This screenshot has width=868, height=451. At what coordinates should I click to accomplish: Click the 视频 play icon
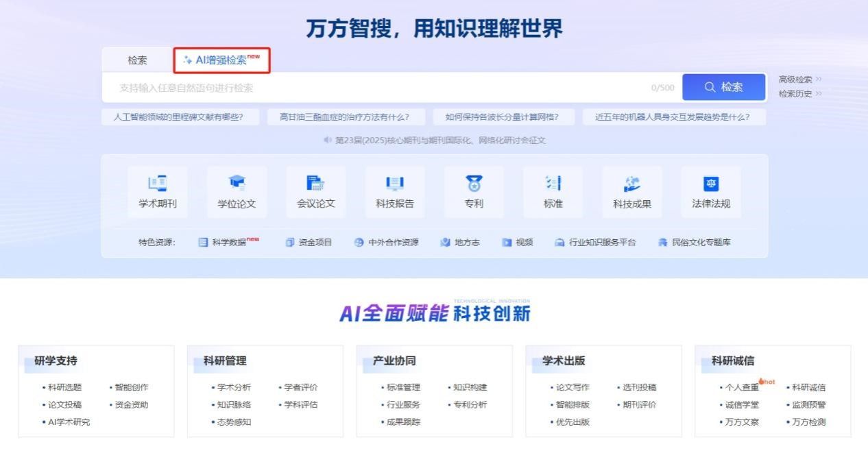coord(507,242)
